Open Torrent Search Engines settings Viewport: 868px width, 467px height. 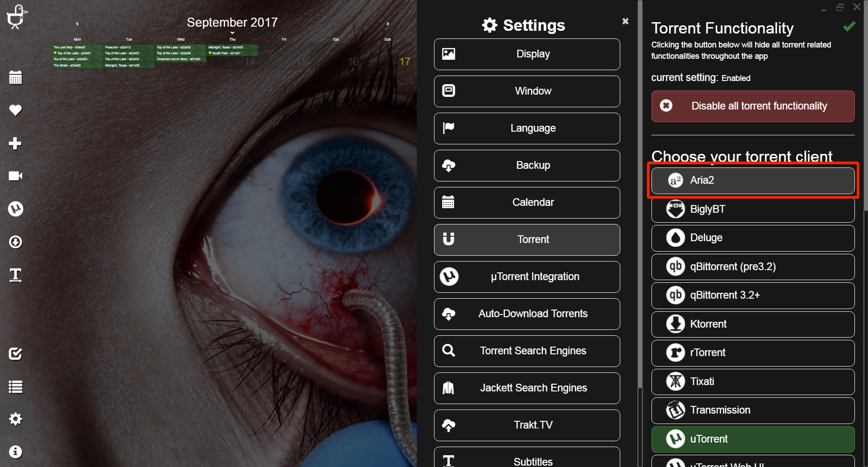pyautogui.click(x=527, y=351)
